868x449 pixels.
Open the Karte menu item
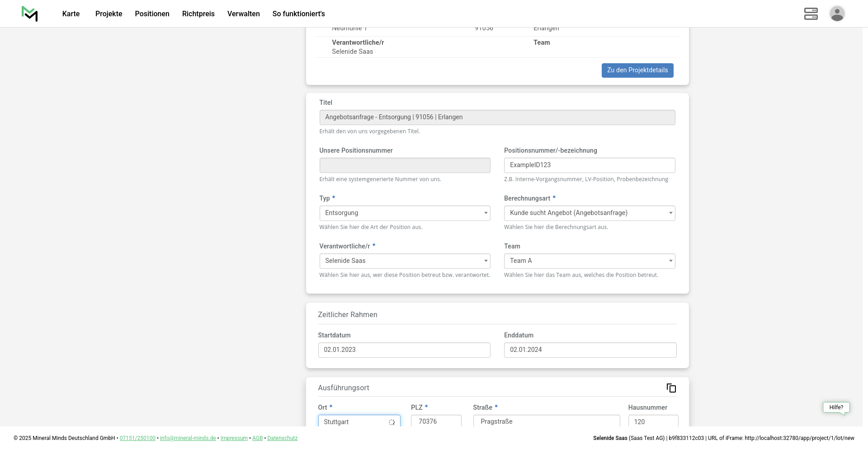(x=71, y=14)
